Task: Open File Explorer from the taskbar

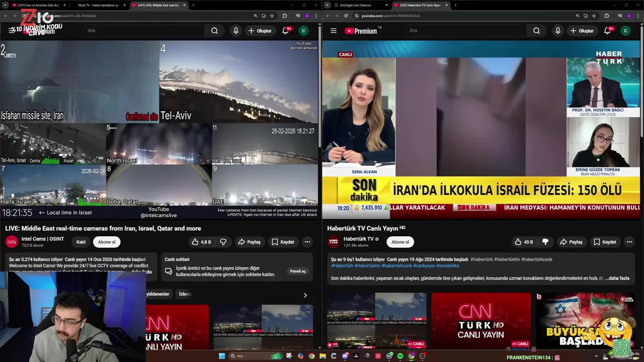Action: (x=323, y=356)
